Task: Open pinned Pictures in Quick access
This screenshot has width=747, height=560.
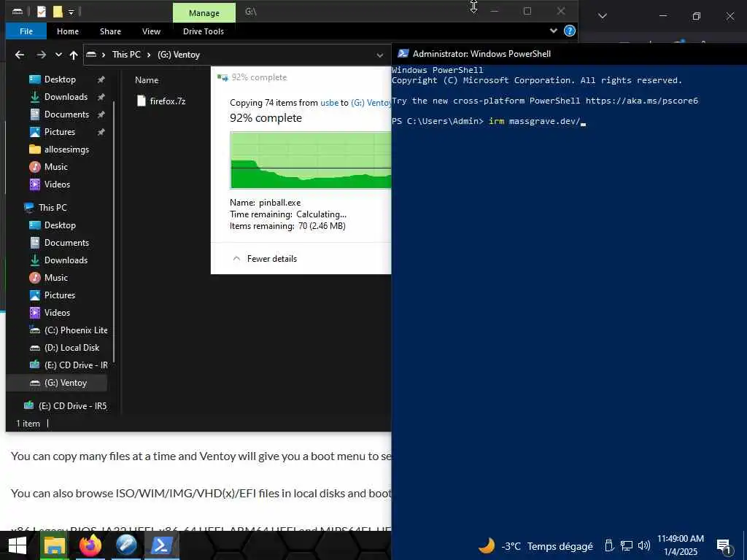Action: click(x=60, y=132)
